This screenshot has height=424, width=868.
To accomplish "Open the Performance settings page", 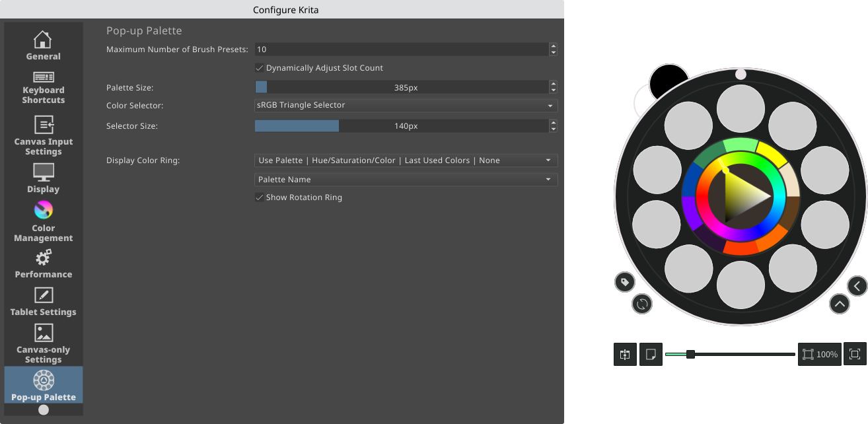I will (43, 263).
